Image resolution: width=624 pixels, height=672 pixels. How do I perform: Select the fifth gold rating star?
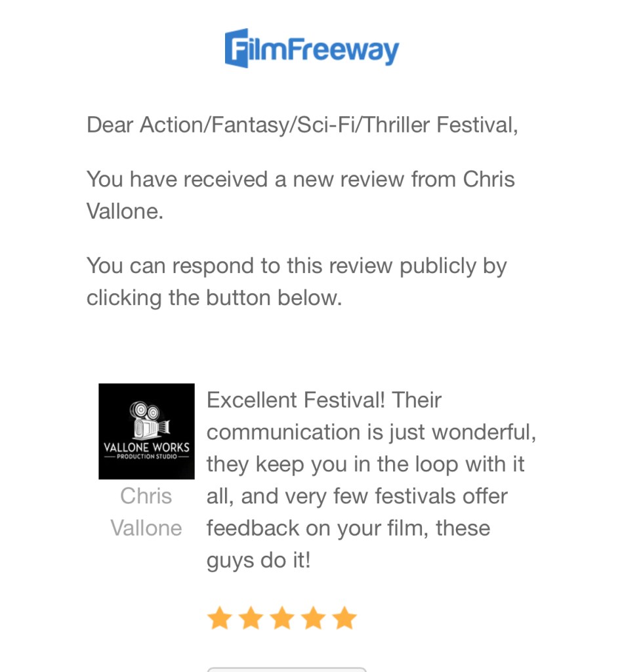pyautogui.click(x=344, y=618)
